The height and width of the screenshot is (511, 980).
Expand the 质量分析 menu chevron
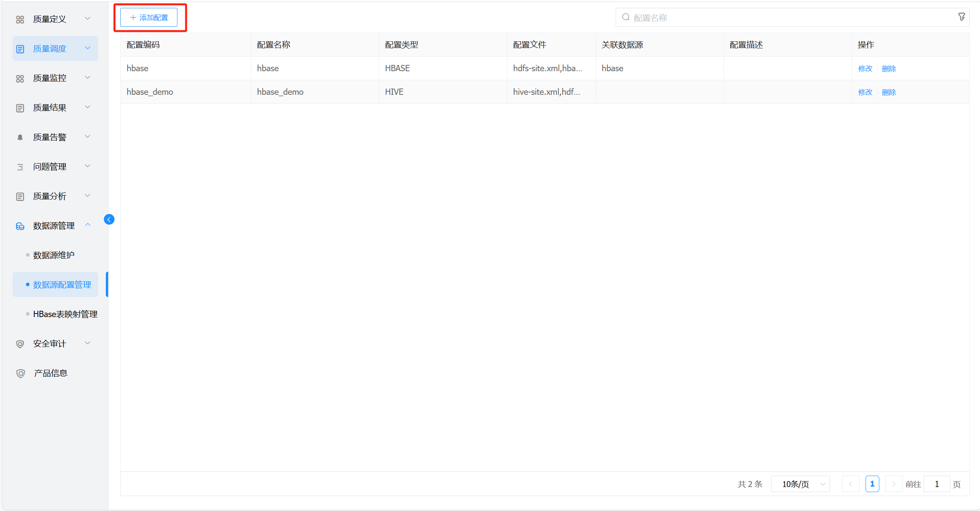(x=88, y=196)
